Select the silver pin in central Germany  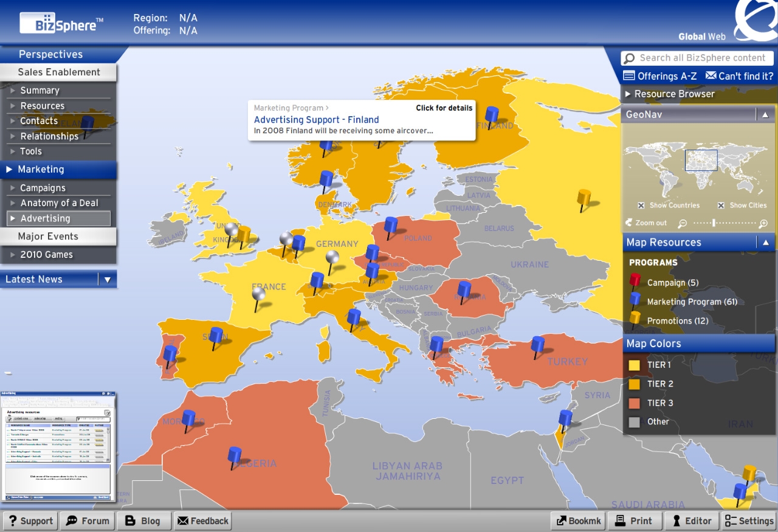pyautogui.click(x=332, y=258)
